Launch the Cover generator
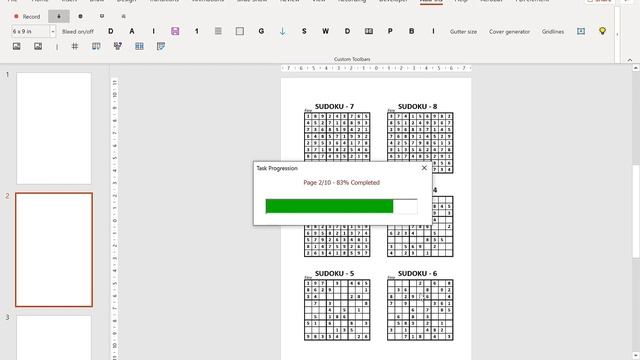This screenshot has width=640, height=360. (509, 31)
